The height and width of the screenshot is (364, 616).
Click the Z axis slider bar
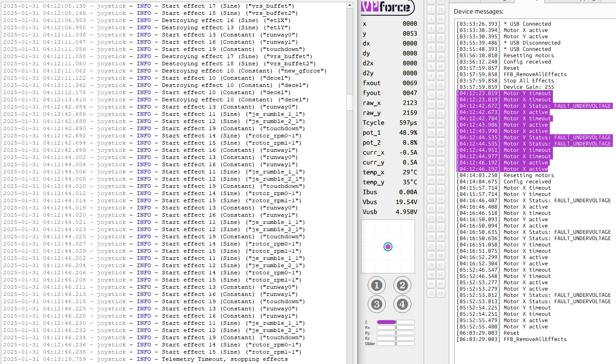tap(396, 322)
